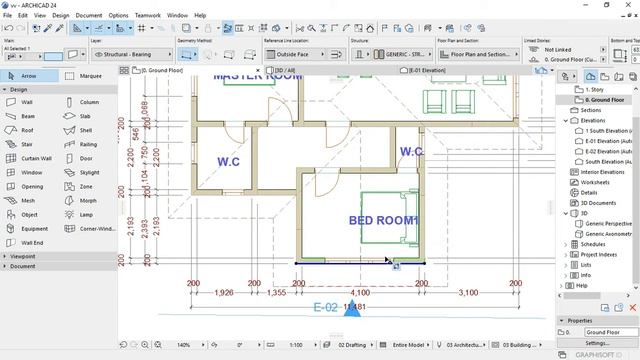640x360 pixels.
Task: Collapse the Elevations tree node
Action: (566, 121)
